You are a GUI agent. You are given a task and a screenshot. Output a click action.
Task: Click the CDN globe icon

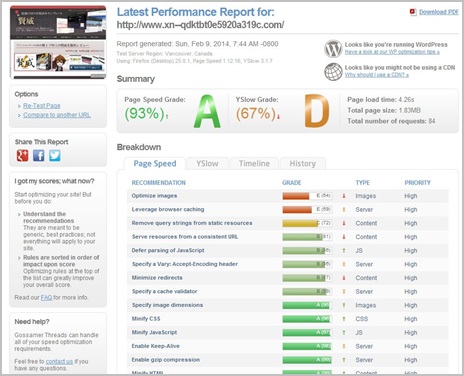pos(333,72)
